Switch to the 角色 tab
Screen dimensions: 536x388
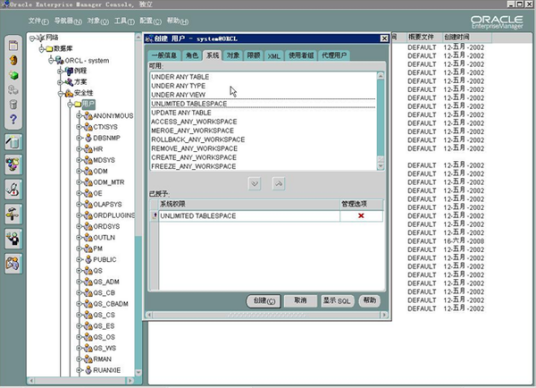point(192,55)
